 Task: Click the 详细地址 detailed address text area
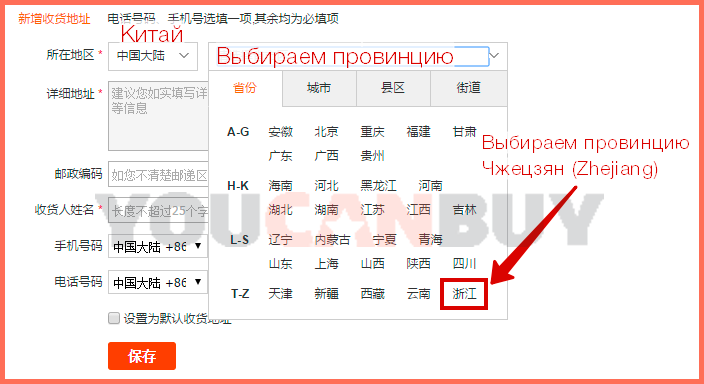point(158,116)
